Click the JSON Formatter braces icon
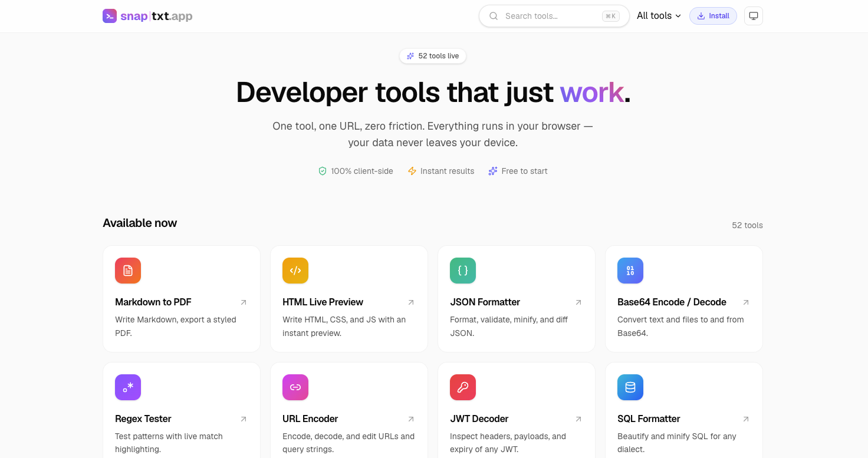Viewport: 868px width, 458px height. click(x=463, y=271)
